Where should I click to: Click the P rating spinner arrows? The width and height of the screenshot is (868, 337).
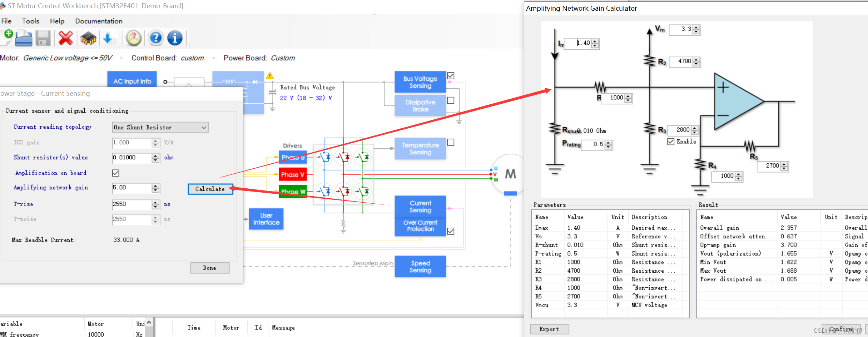pos(609,145)
